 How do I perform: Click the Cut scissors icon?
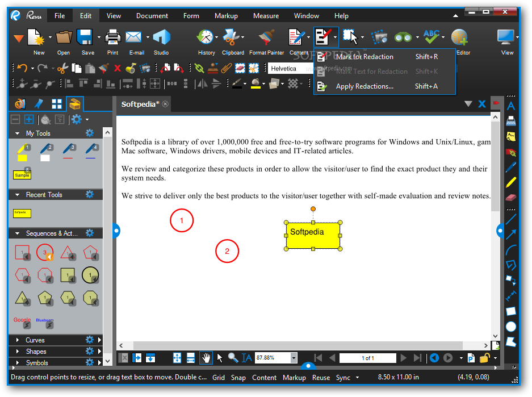63,68
